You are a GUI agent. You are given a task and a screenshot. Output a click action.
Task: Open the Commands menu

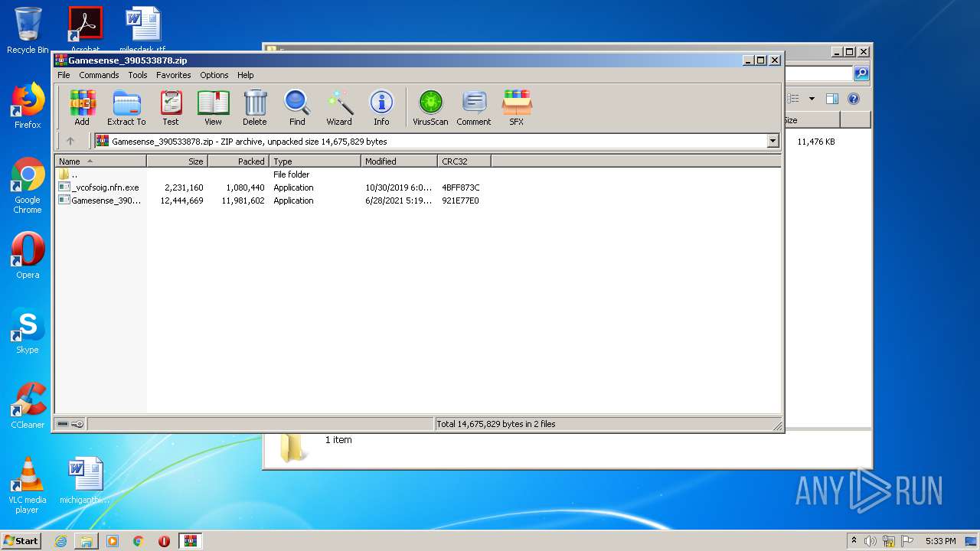99,75
